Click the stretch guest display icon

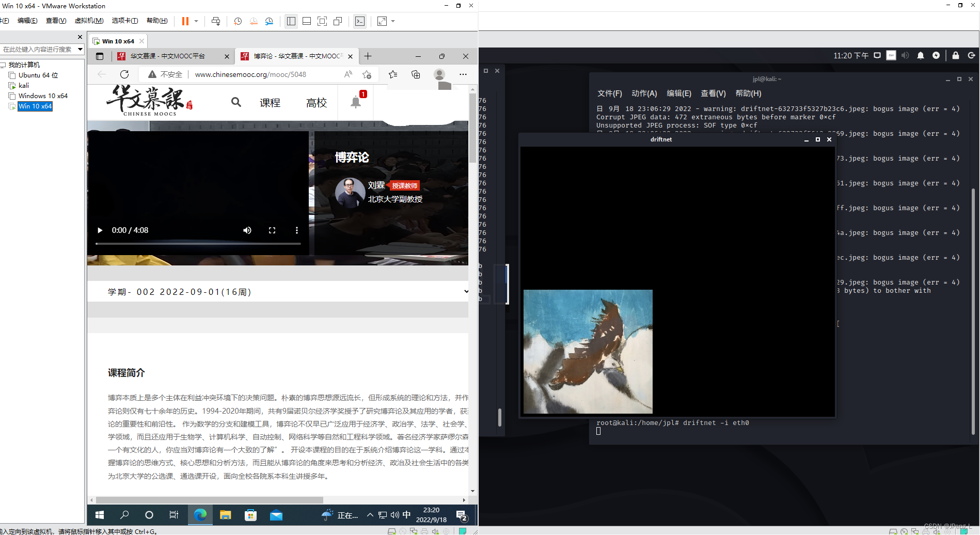(382, 21)
